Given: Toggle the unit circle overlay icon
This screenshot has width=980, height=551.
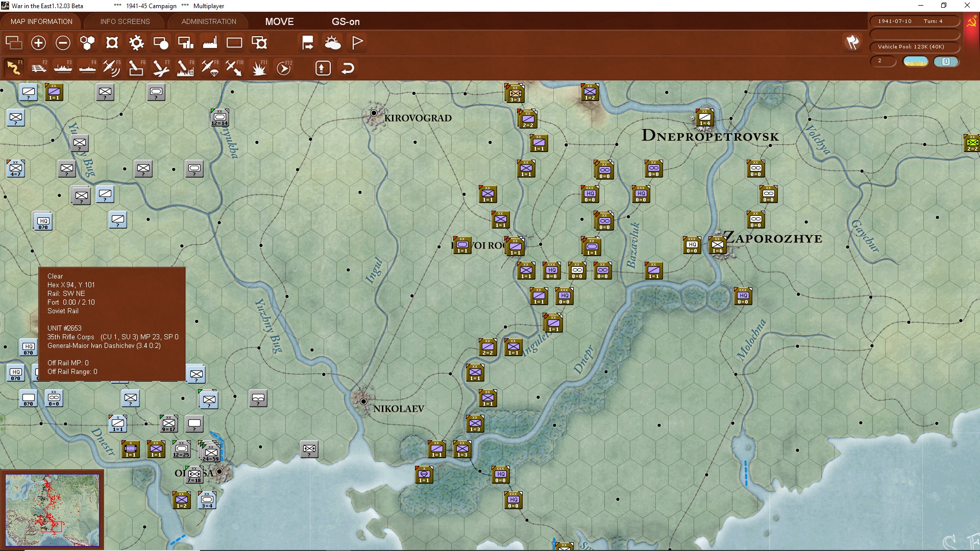Looking at the screenshot, I should click(161, 43).
